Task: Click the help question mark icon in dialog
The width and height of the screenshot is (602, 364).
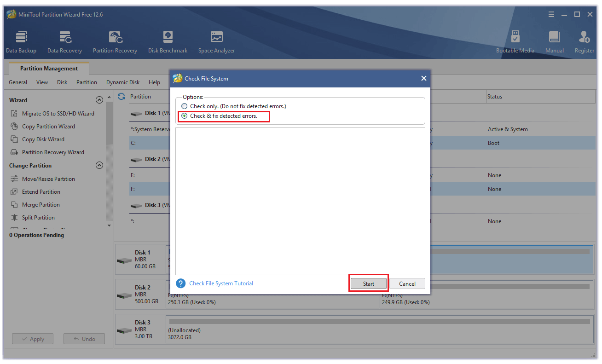Action: [x=181, y=283]
